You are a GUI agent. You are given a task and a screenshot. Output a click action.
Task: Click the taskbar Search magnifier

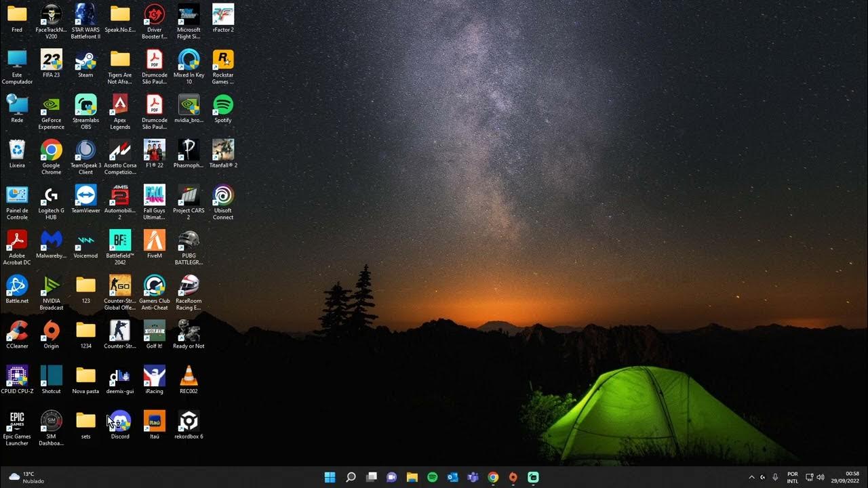click(351, 477)
